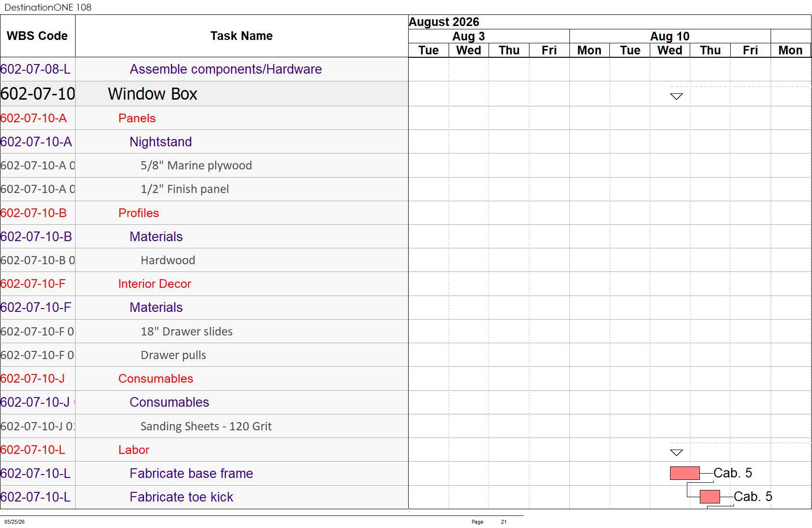Image resolution: width=812 pixels, height=528 pixels.
Task: Click the WBS code in the Sanding Sheets row
Action: click(x=38, y=426)
